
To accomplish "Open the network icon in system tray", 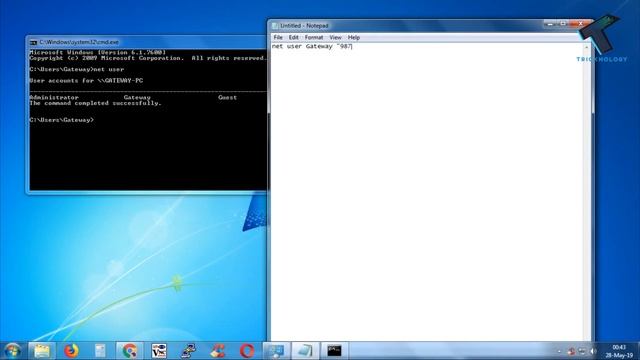I will click(582, 351).
